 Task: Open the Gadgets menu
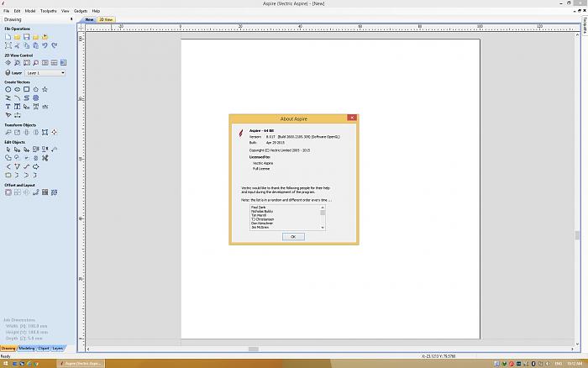[x=81, y=11]
